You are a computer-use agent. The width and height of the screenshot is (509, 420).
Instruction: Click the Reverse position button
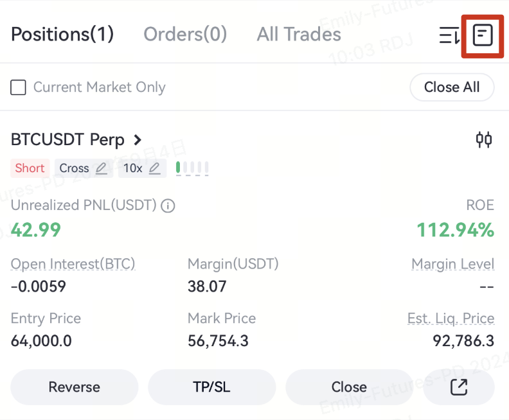coord(75,387)
